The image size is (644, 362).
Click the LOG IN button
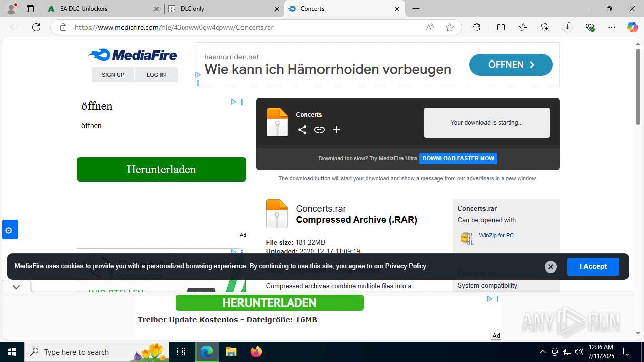[156, 75]
